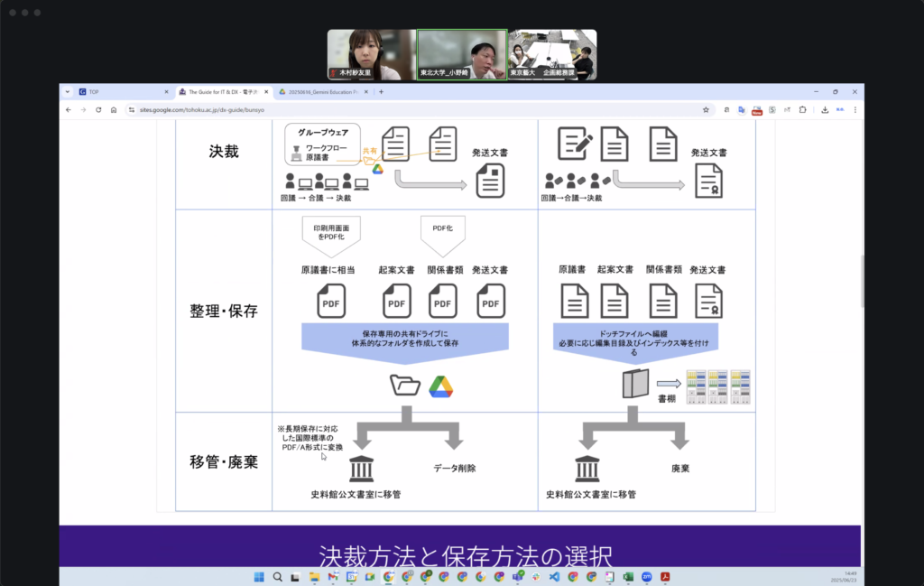Click the 保存専用の共有ドライブに banner text

click(x=405, y=339)
